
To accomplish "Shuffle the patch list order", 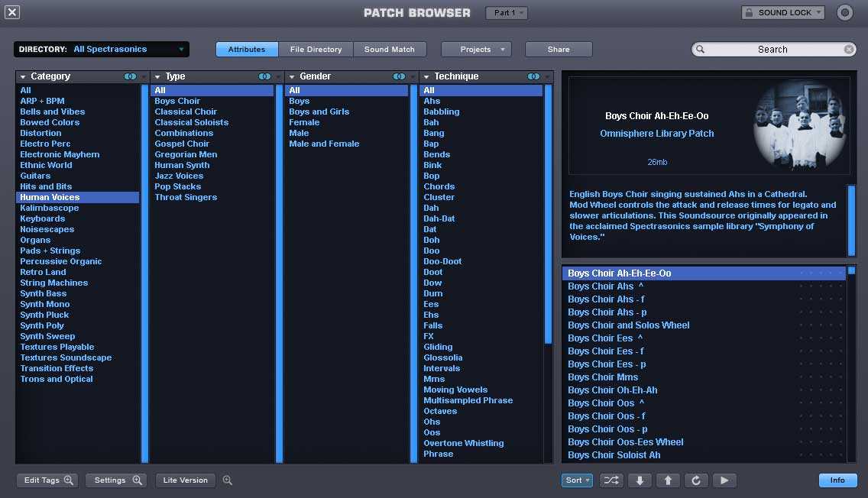I will pyautogui.click(x=611, y=480).
